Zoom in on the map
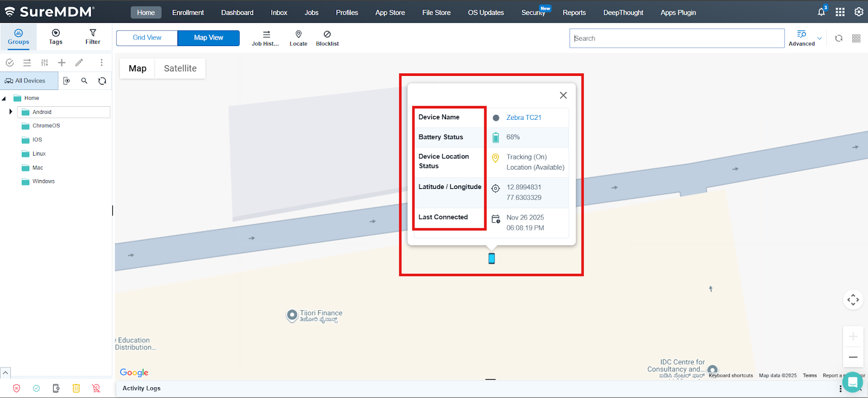The height and width of the screenshot is (398, 868). (853, 337)
